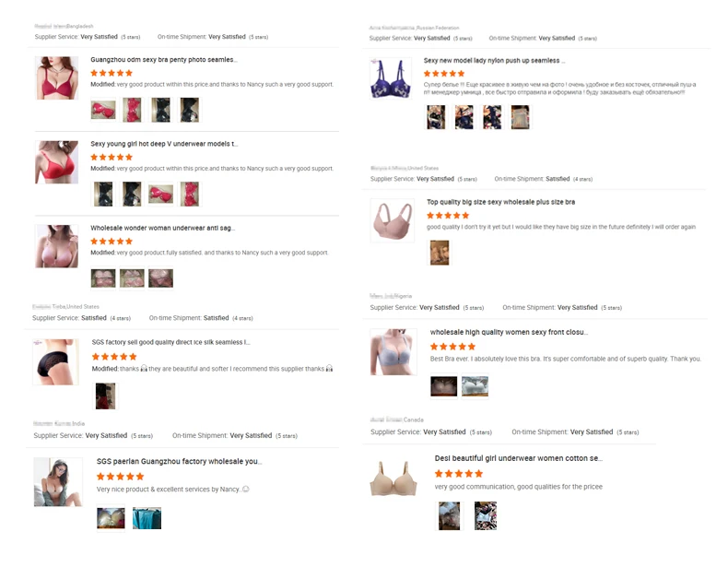Viewport: 728px width, 567px height.
Task: Open 'SGS factory sell good quality direct ice silk' link
Action: pyautogui.click(x=170, y=342)
